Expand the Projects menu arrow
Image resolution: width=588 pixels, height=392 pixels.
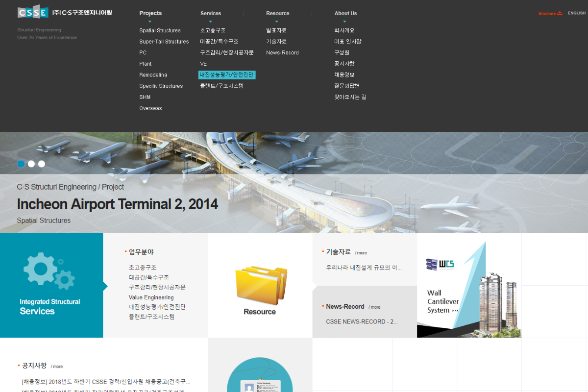pyautogui.click(x=150, y=22)
